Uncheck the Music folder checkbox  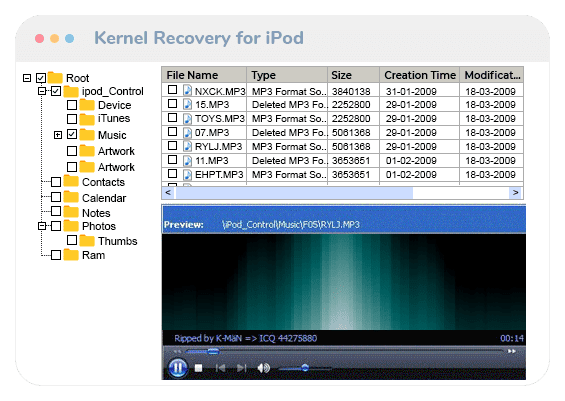[72, 134]
